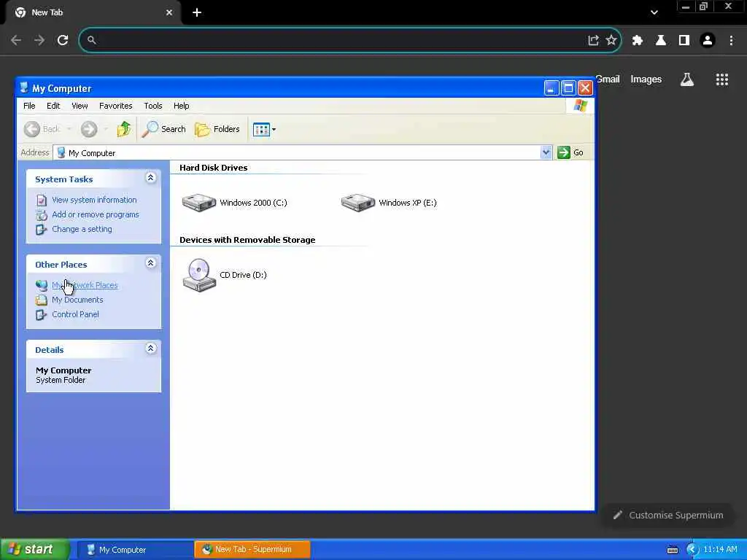The width and height of the screenshot is (747, 560).
Task: Click the browser back arrow
Action: [16, 40]
